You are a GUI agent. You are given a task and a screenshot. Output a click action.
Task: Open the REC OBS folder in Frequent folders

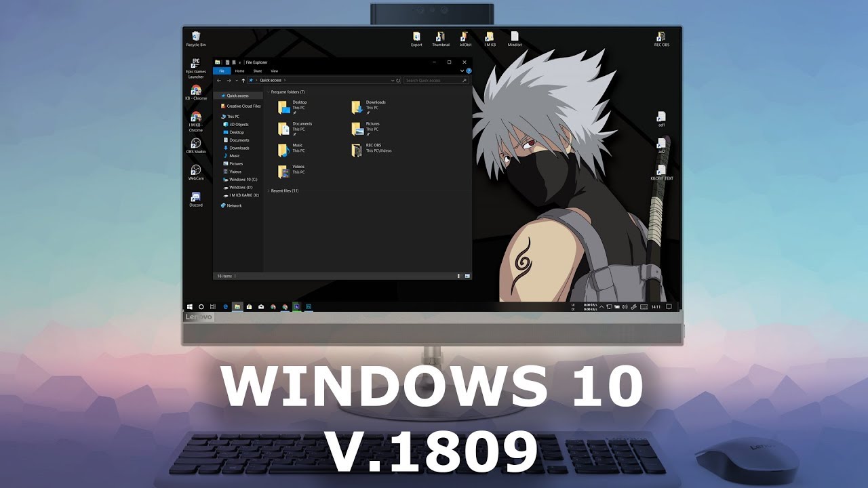click(x=372, y=150)
